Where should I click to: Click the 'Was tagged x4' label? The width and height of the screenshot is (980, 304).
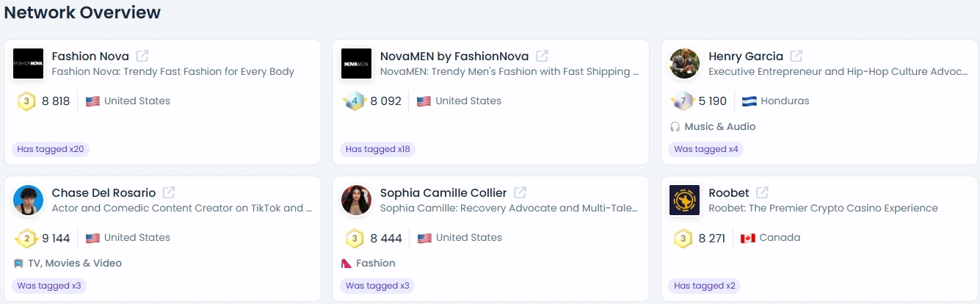coord(706,149)
